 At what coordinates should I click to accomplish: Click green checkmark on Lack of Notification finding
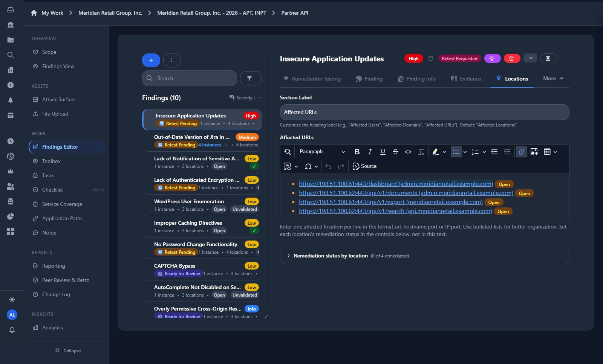pyautogui.click(x=254, y=166)
